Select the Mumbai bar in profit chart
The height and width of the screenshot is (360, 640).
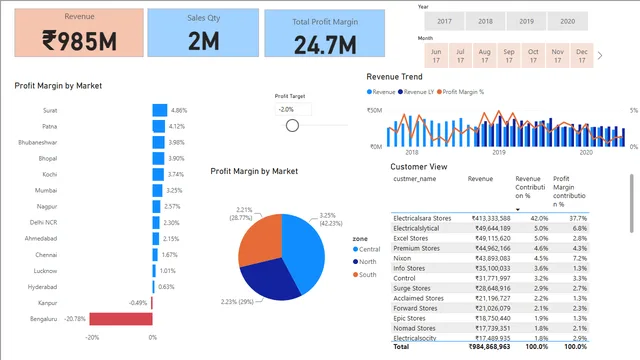(x=158, y=190)
